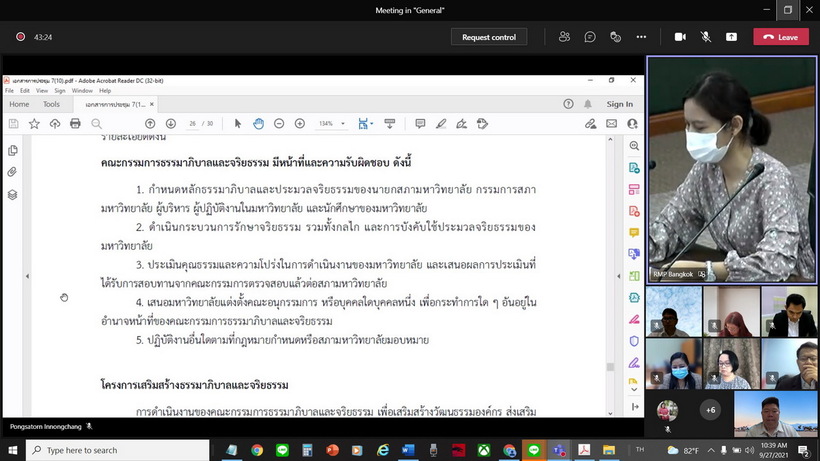Screen dimensions: 820x461
Task: Go to the previous page arrow
Action: pos(150,124)
